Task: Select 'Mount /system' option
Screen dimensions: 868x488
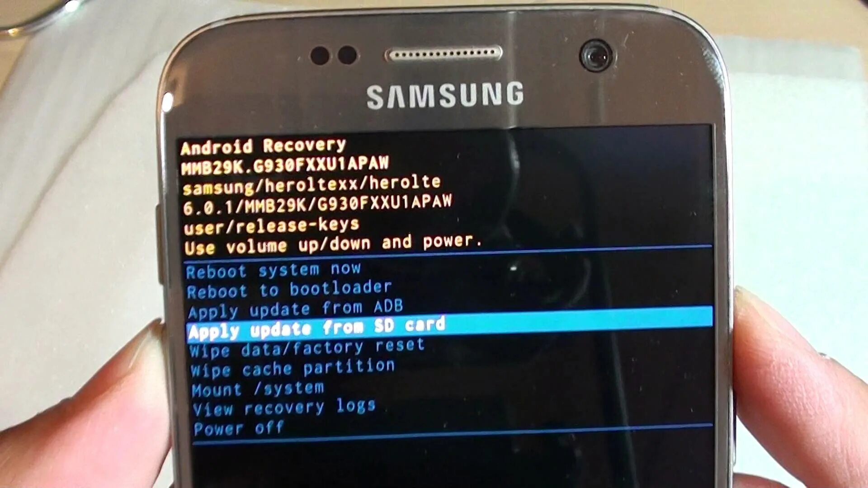Action: click(x=259, y=387)
